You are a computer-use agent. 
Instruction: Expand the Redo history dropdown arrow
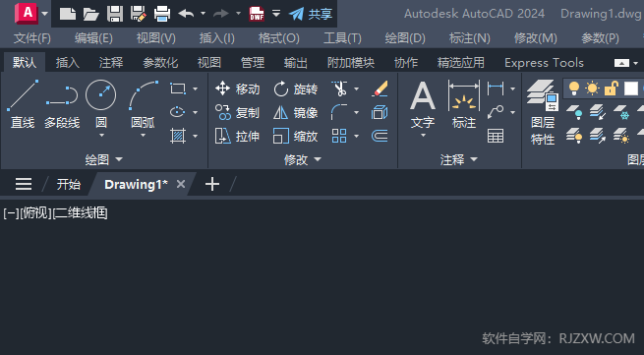[238, 14]
